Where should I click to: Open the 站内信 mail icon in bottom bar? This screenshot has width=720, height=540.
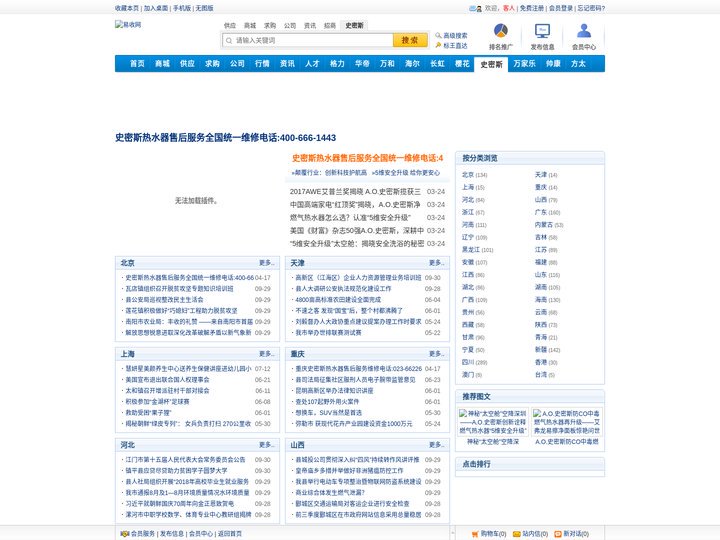click(517, 534)
